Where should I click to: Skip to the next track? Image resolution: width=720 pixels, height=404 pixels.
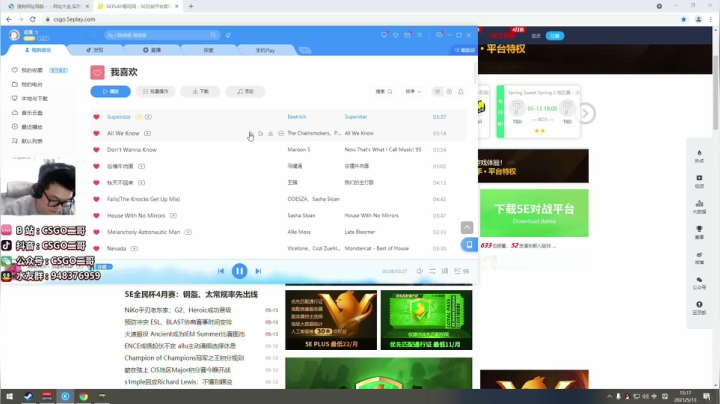[258, 271]
